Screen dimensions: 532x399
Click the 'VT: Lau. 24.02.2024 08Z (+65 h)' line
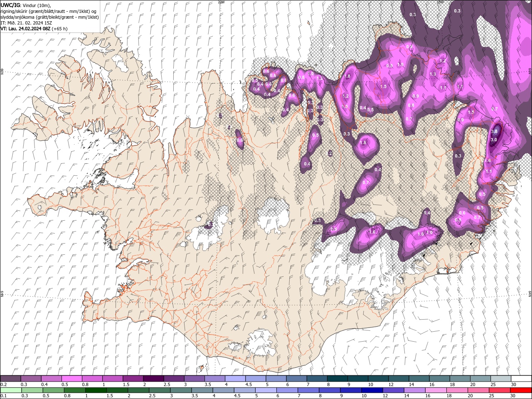(x=34, y=29)
